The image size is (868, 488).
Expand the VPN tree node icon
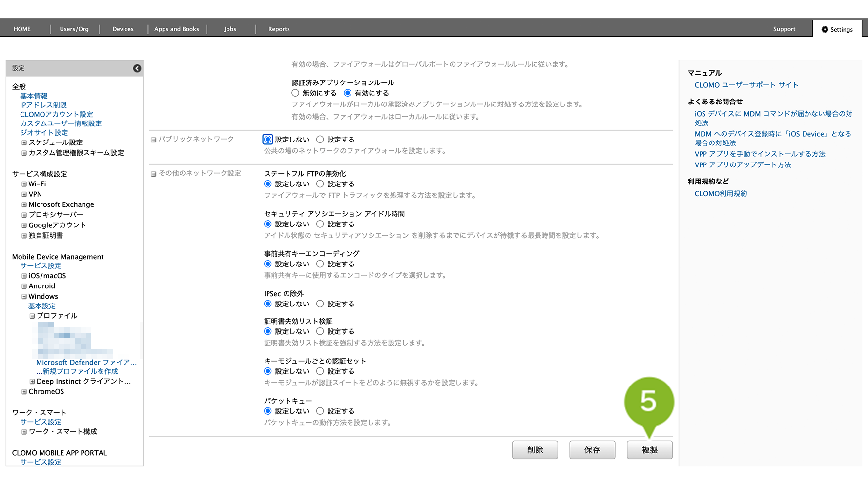coord(24,195)
